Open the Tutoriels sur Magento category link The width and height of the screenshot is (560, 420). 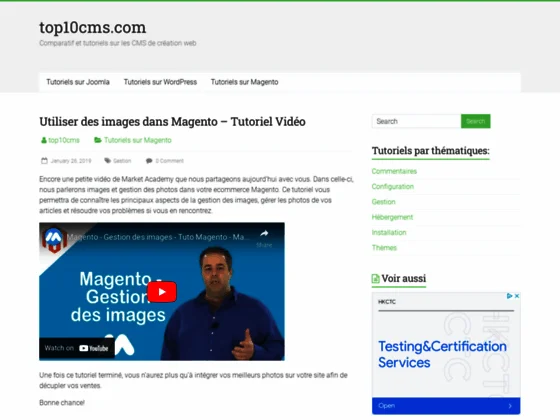pyautogui.click(x=138, y=140)
